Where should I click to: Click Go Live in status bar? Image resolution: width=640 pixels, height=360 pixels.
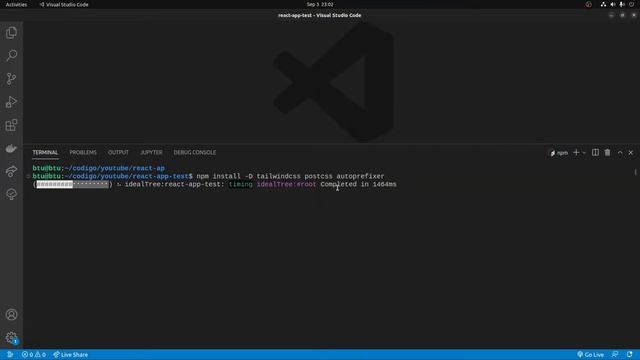tap(591, 355)
